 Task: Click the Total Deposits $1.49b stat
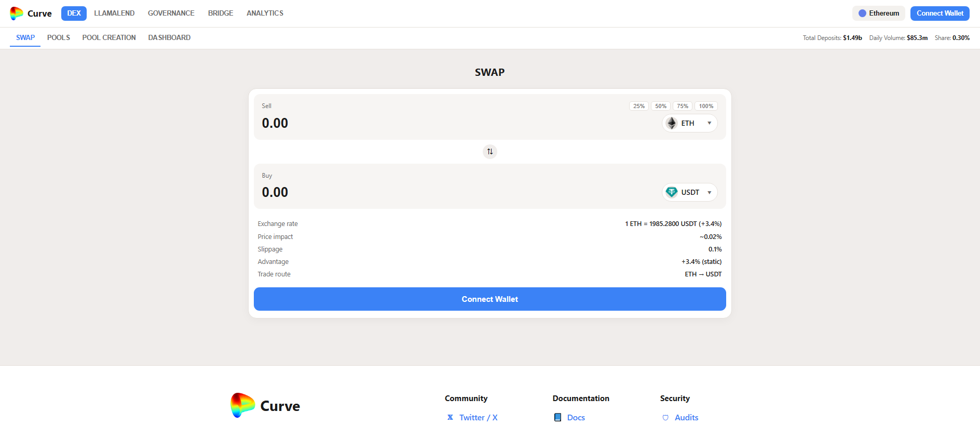coord(832,38)
